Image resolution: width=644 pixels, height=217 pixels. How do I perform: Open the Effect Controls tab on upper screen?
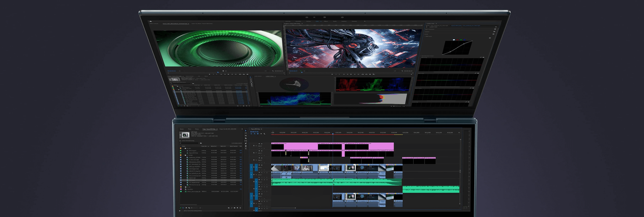(x=154, y=24)
